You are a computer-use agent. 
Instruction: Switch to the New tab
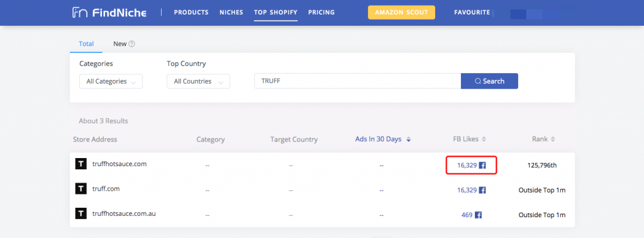click(x=120, y=43)
